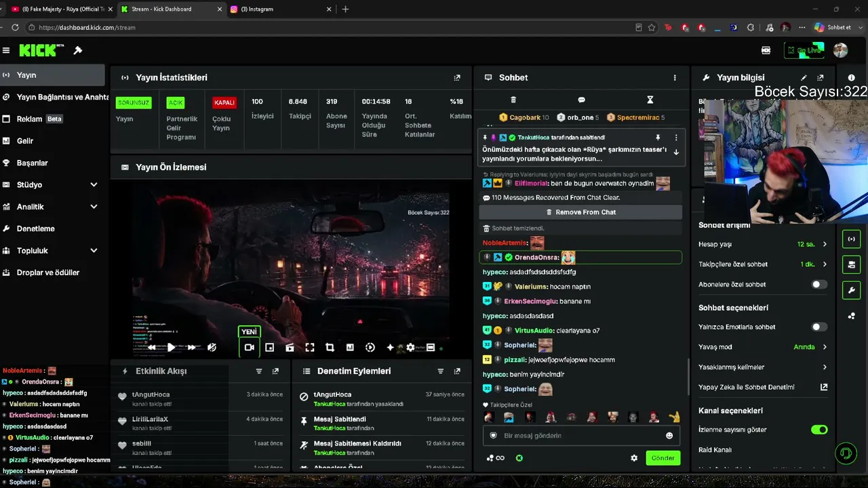Open chat settings gear beside Gönder
This screenshot has height=488, width=868.
[x=634, y=458]
